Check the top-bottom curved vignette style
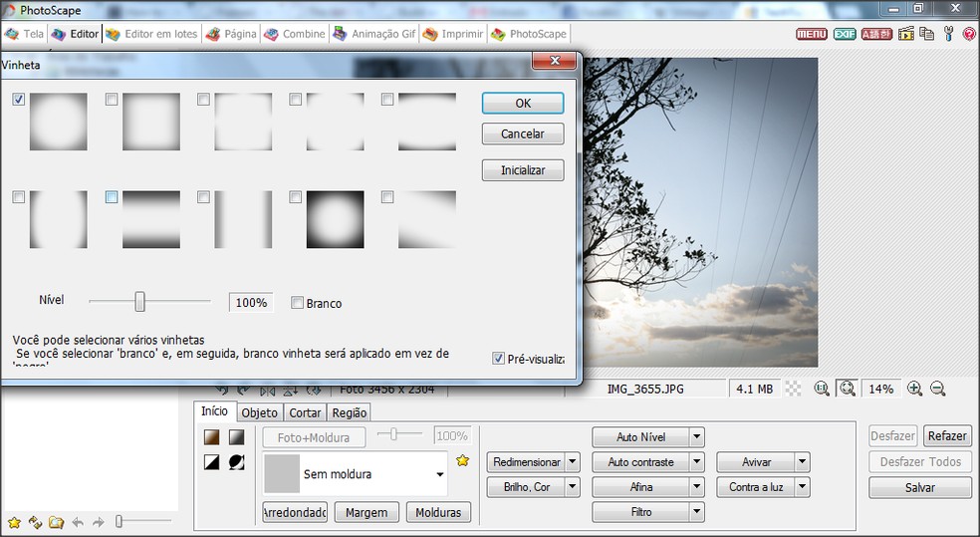 tap(387, 99)
